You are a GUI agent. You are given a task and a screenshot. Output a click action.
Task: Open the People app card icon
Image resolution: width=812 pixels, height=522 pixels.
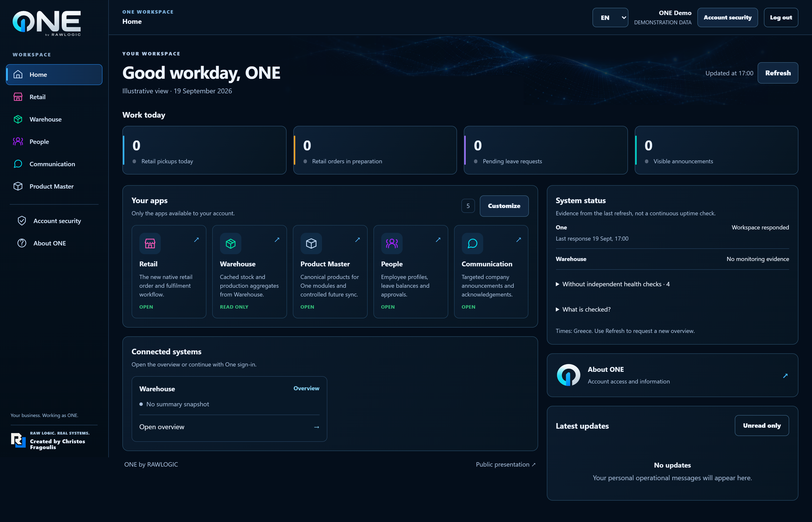point(392,243)
